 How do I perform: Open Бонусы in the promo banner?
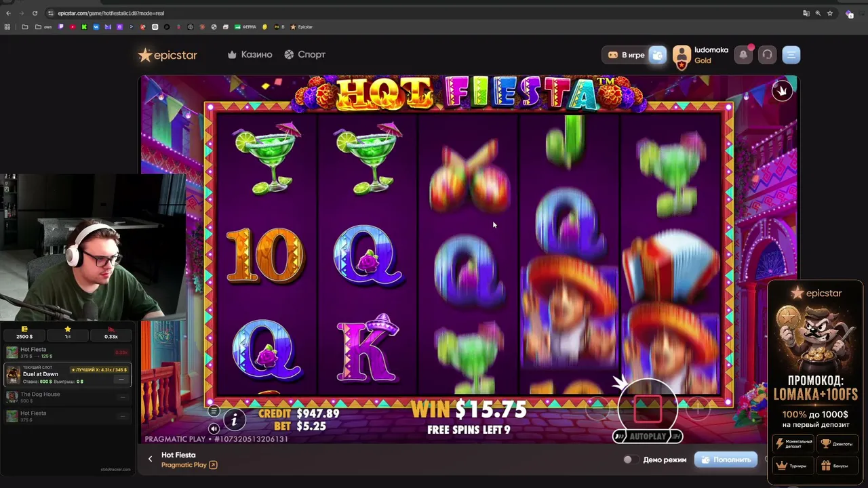click(x=837, y=466)
